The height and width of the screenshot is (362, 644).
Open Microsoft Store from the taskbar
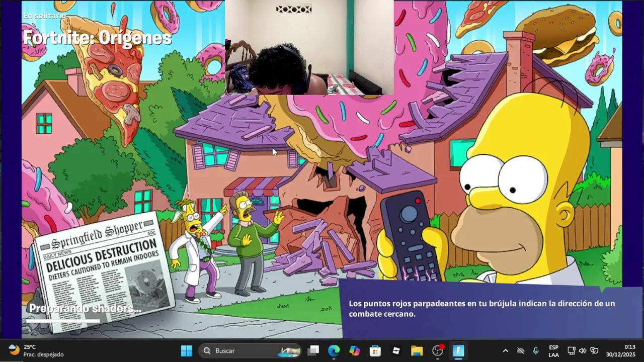(x=375, y=350)
